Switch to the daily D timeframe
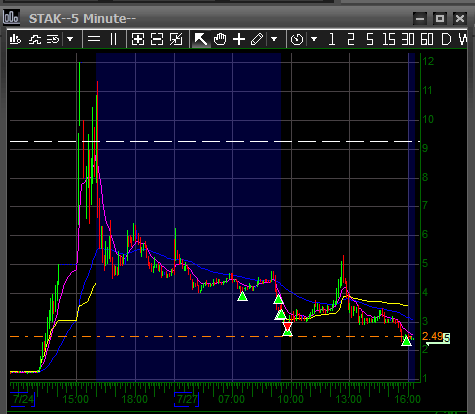Viewport: 475px width, 414px height. [x=446, y=39]
